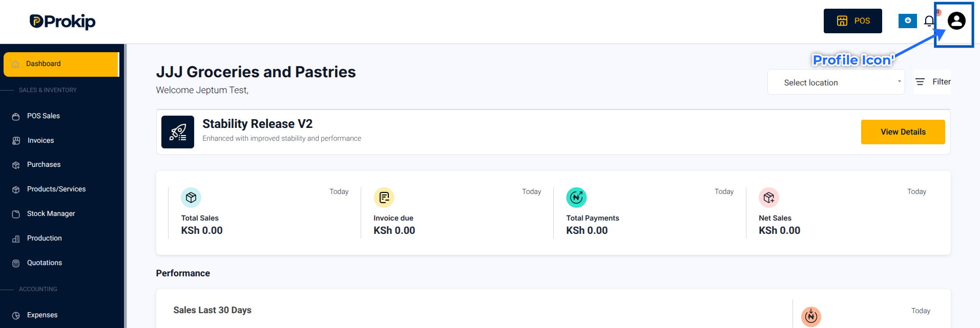Open the Select location dropdown

[x=836, y=82]
